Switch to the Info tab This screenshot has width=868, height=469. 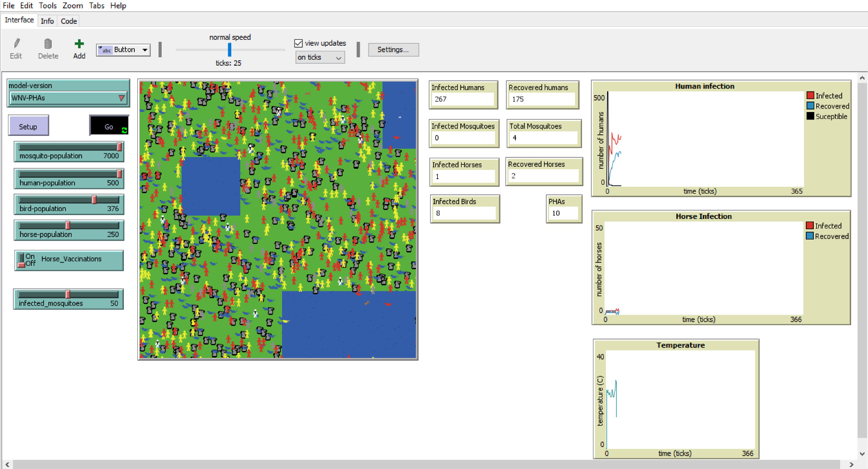(x=47, y=21)
